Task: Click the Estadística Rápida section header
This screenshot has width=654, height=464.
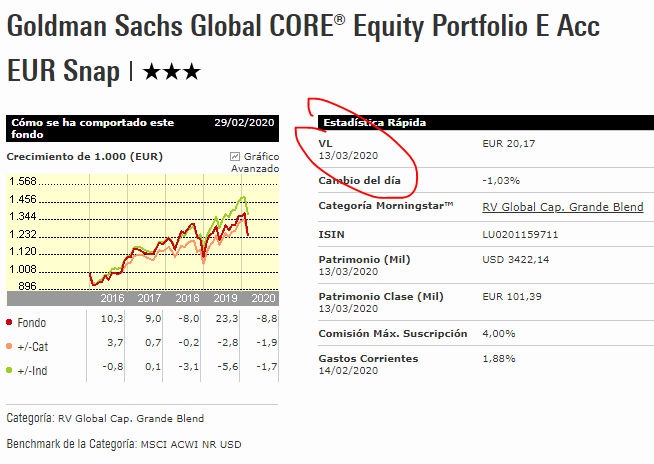Action: pos(375,123)
